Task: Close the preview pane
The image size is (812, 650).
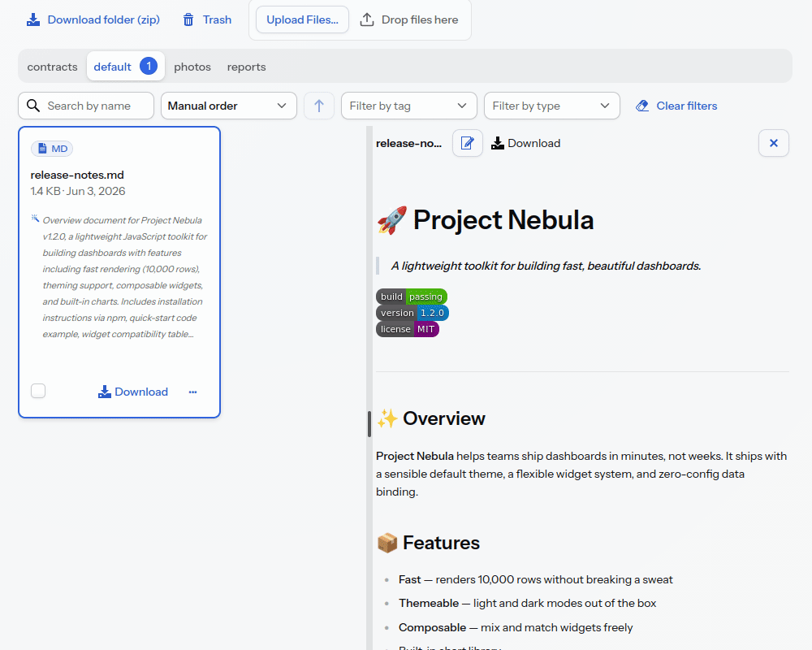Action: (774, 143)
